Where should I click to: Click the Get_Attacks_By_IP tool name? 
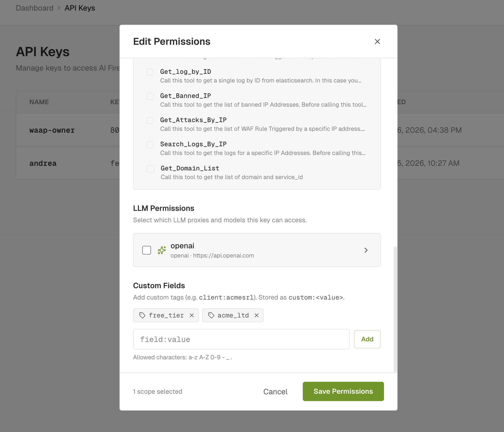193,120
